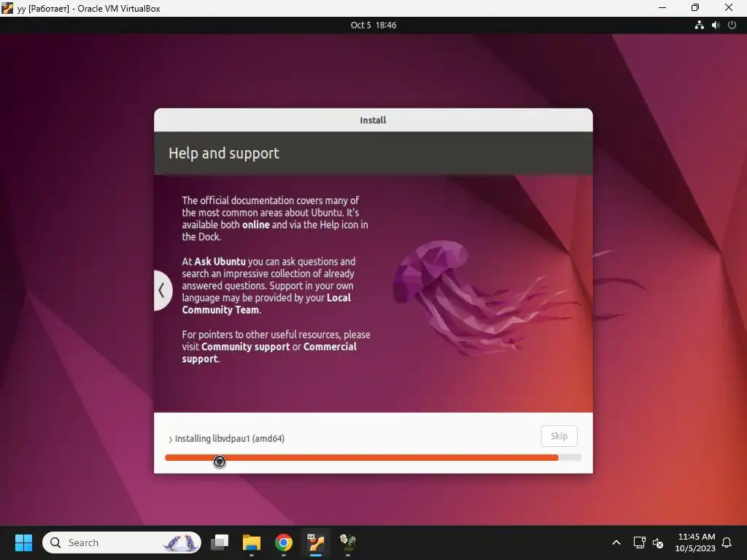Open the Ubuntu volume icon in top bar
The image size is (747, 560).
pyautogui.click(x=716, y=26)
